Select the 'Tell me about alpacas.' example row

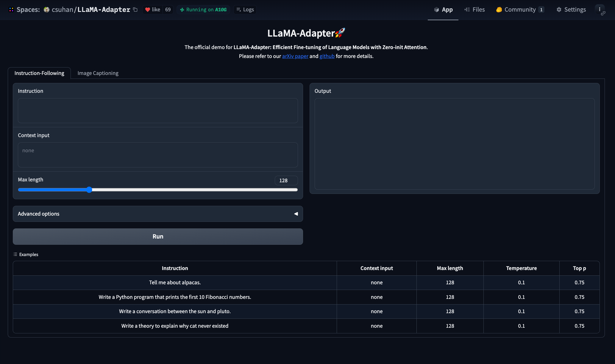[x=175, y=282]
